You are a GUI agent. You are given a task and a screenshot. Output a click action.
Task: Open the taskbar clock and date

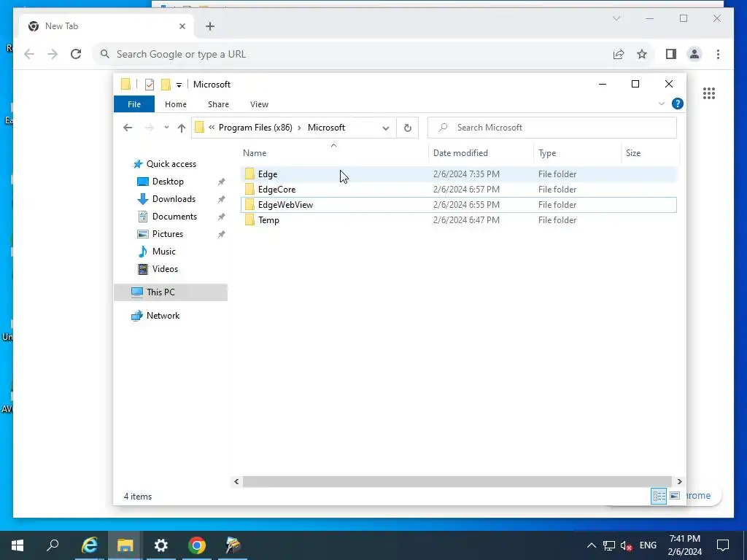[x=684, y=545]
